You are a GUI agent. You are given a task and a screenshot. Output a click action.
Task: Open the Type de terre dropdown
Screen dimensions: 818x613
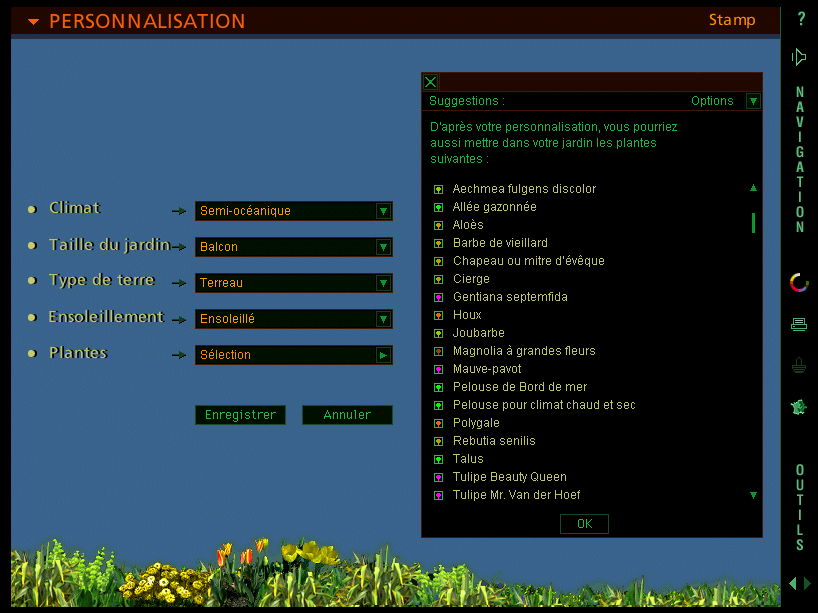click(x=383, y=283)
